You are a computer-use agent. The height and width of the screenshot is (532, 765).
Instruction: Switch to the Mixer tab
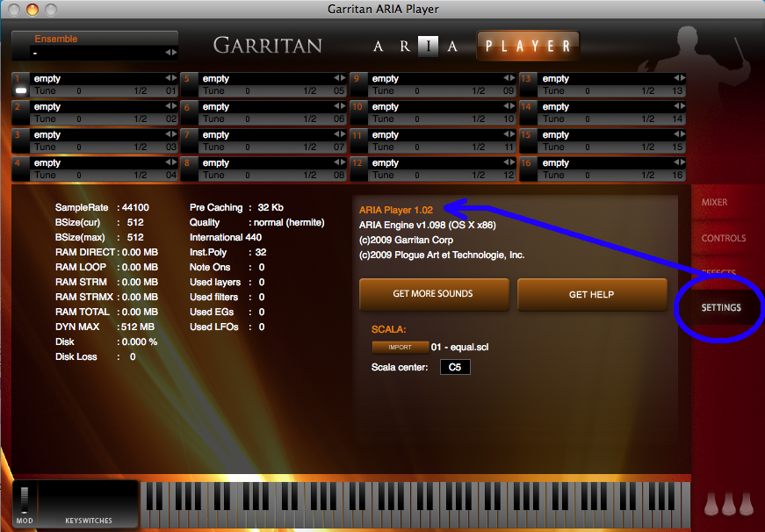click(714, 203)
